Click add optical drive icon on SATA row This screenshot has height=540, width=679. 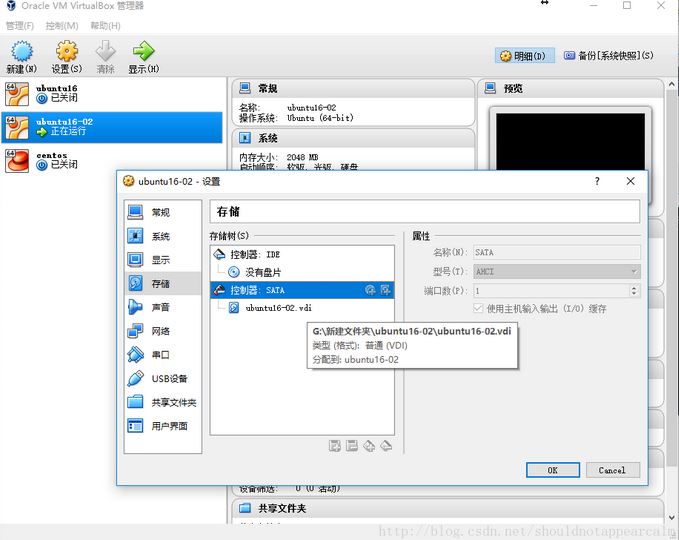coord(370,290)
